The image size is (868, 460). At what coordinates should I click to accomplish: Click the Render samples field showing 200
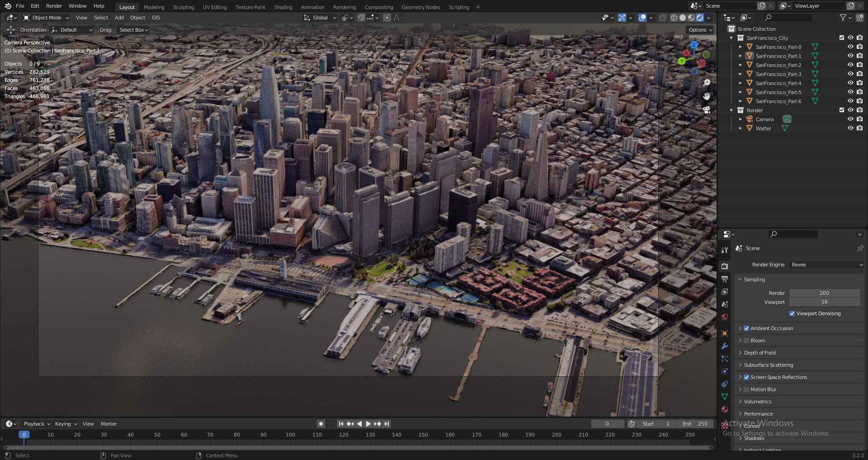[x=824, y=293]
